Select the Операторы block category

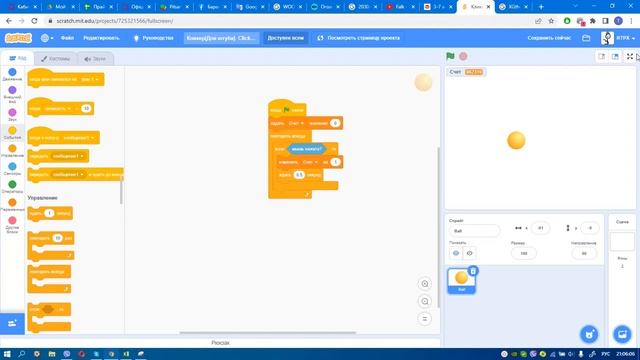[12, 187]
